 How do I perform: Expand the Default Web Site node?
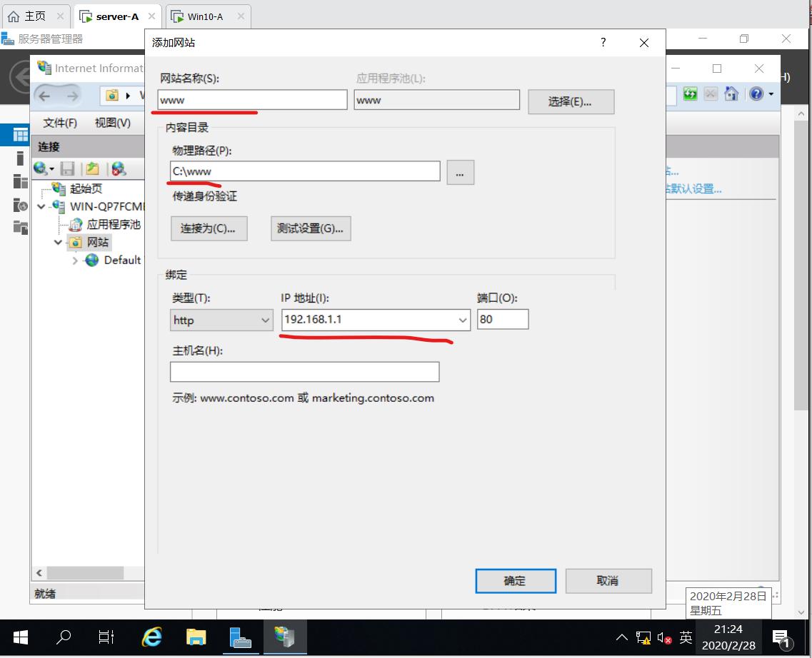[x=74, y=260]
